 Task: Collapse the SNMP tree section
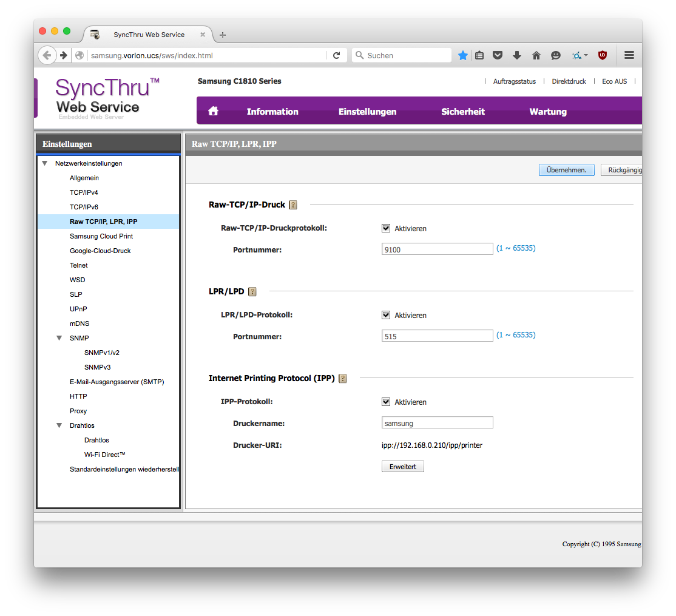click(x=59, y=338)
